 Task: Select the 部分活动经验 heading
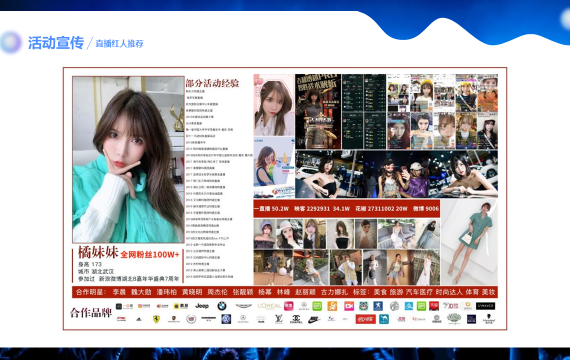212,83
